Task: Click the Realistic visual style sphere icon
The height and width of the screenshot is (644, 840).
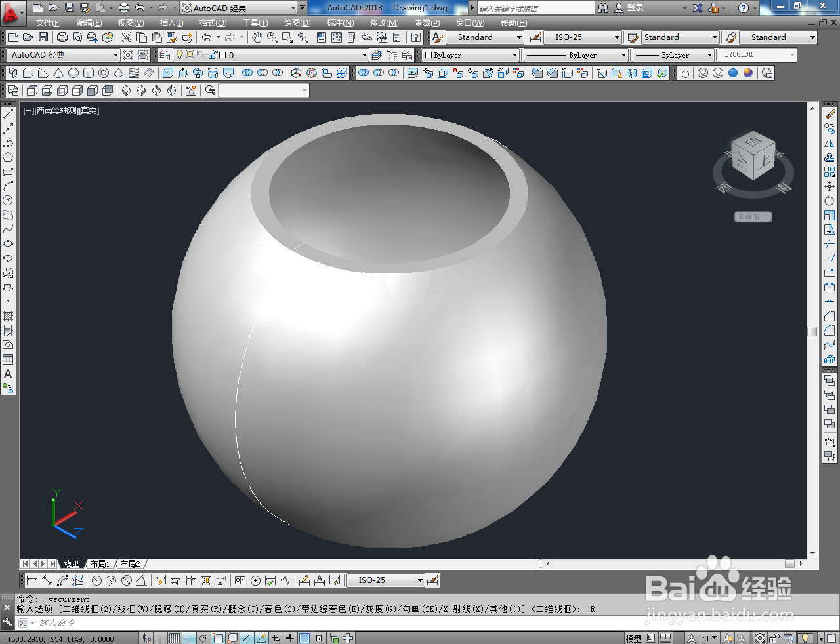Action: point(733,73)
